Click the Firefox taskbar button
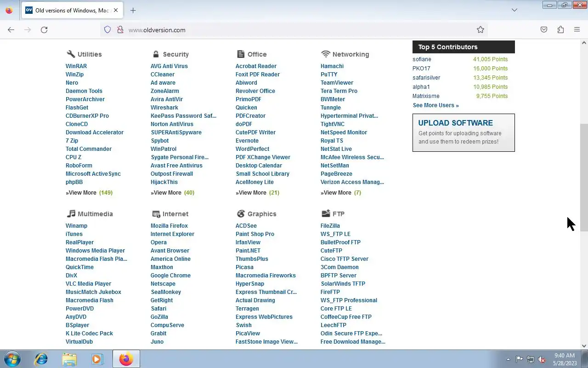Viewport: 588px width, 368px height. [126, 359]
